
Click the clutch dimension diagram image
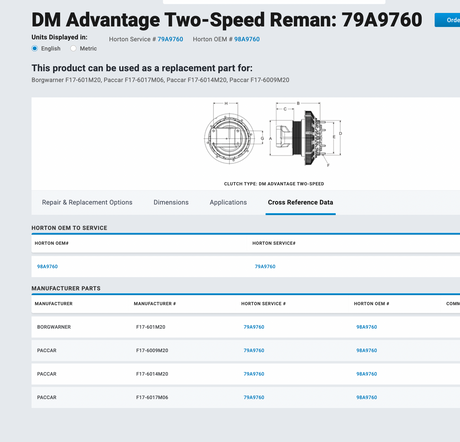pyautogui.click(x=273, y=134)
